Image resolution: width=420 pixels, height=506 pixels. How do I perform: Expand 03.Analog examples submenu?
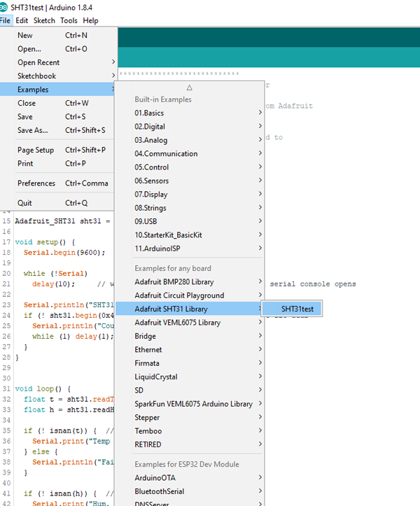(x=190, y=140)
